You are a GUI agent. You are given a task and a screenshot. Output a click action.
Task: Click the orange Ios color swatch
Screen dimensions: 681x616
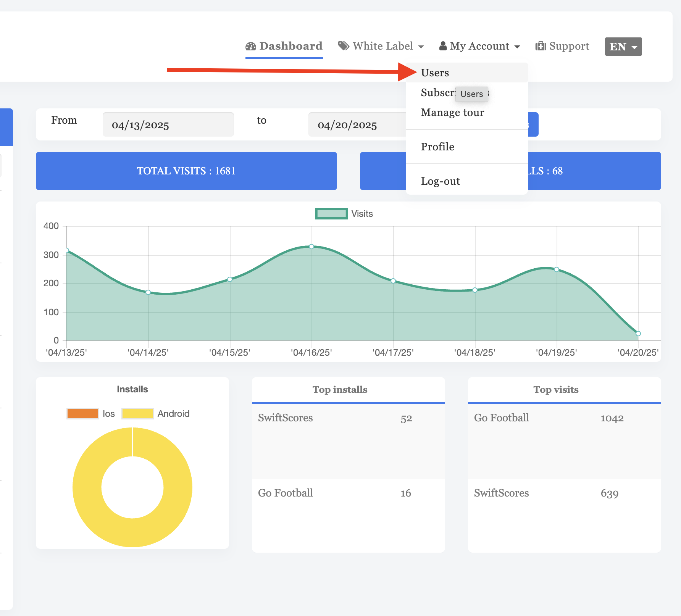click(82, 413)
